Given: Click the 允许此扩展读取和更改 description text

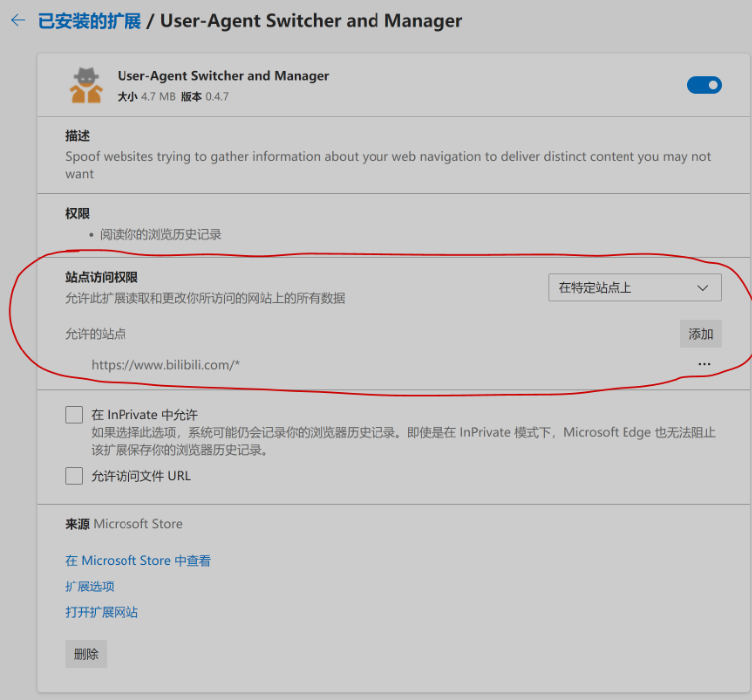Looking at the screenshot, I should click(x=205, y=298).
